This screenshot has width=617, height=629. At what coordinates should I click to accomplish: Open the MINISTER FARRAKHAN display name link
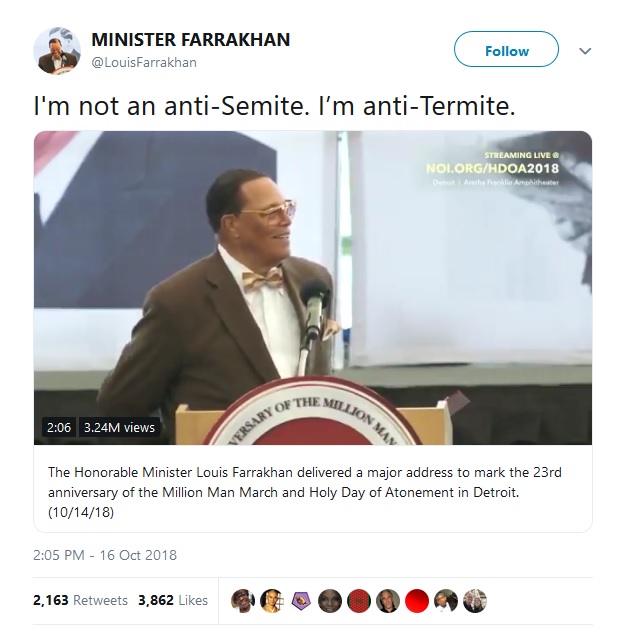(x=190, y=40)
